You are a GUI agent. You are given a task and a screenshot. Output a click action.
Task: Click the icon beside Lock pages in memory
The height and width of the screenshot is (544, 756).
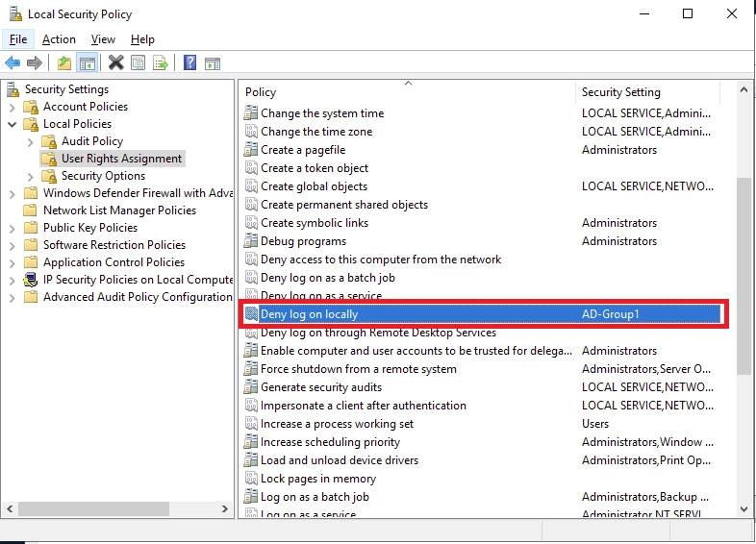pos(251,479)
